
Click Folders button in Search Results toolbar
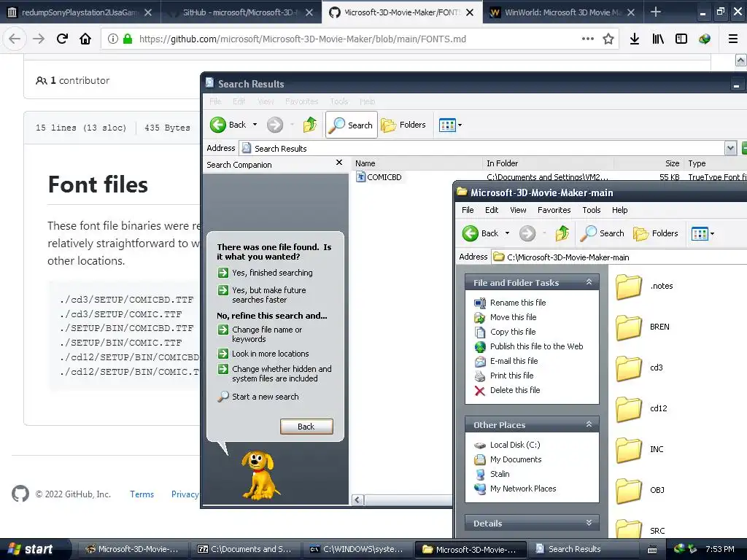tap(403, 125)
